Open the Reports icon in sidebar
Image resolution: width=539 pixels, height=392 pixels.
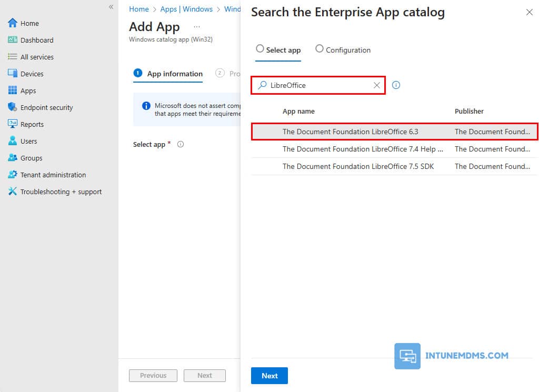coord(13,124)
